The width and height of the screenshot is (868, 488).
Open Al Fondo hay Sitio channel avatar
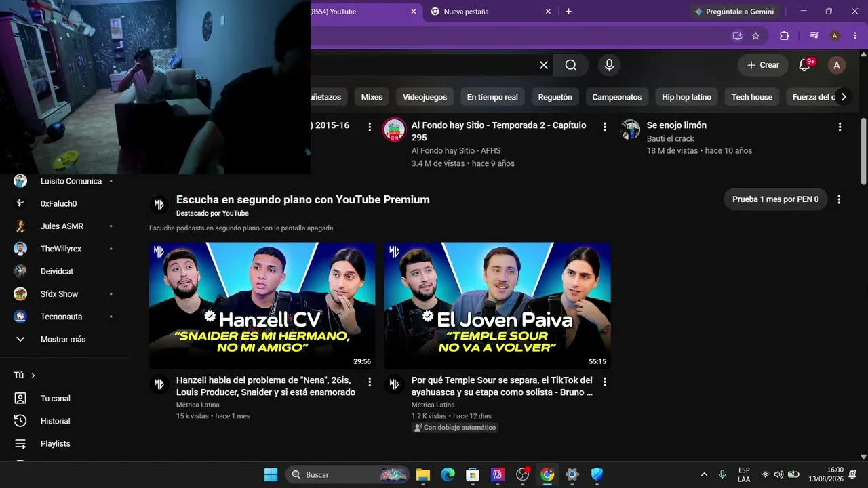click(x=394, y=129)
